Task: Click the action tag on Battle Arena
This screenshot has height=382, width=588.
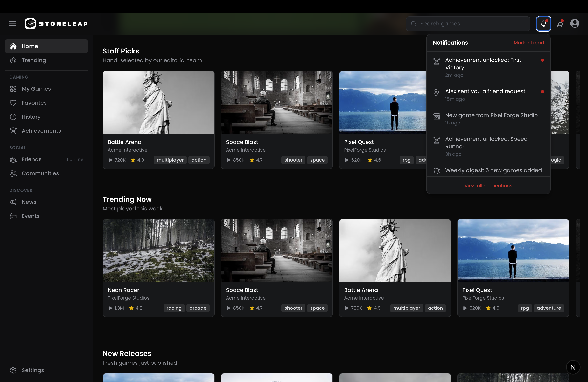Action: pyautogui.click(x=199, y=160)
